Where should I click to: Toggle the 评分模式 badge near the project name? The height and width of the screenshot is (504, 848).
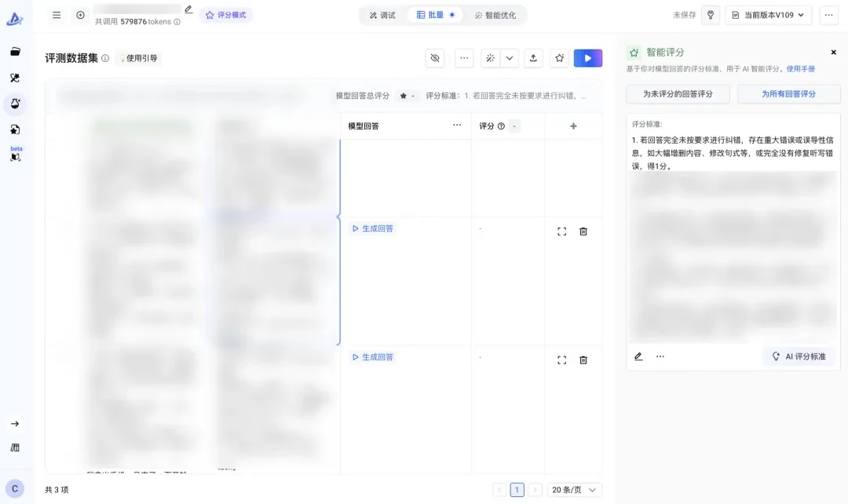coord(225,14)
